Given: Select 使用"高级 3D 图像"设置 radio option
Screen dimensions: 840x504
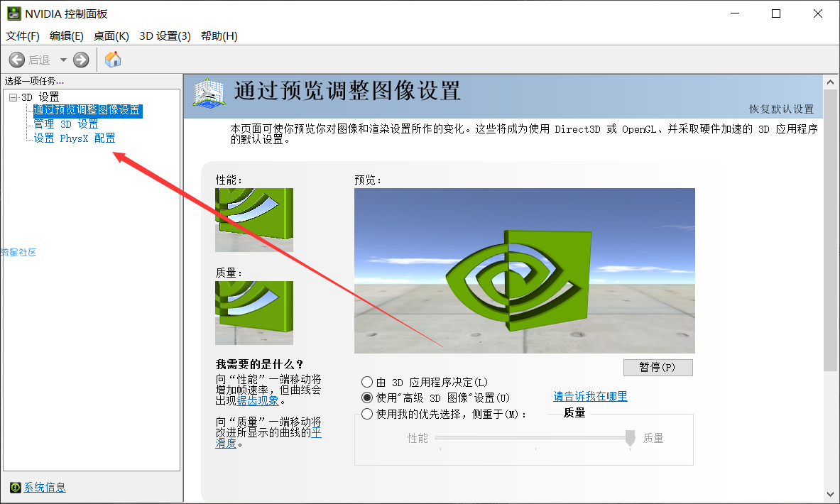Looking at the screenshot, I should (367, 398).
